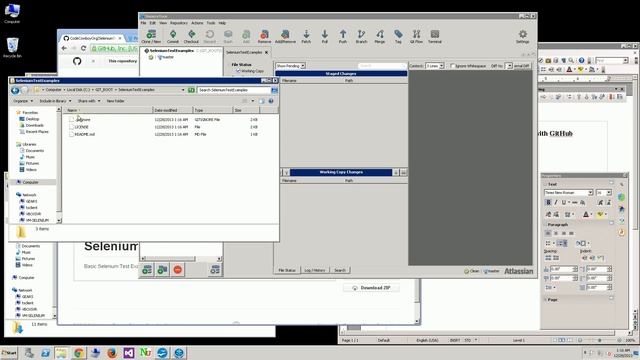Open the Organize dropdown in Explorer
Viewport: 640px width, 360px height.
pyautogui.click(x=23, y=101)
